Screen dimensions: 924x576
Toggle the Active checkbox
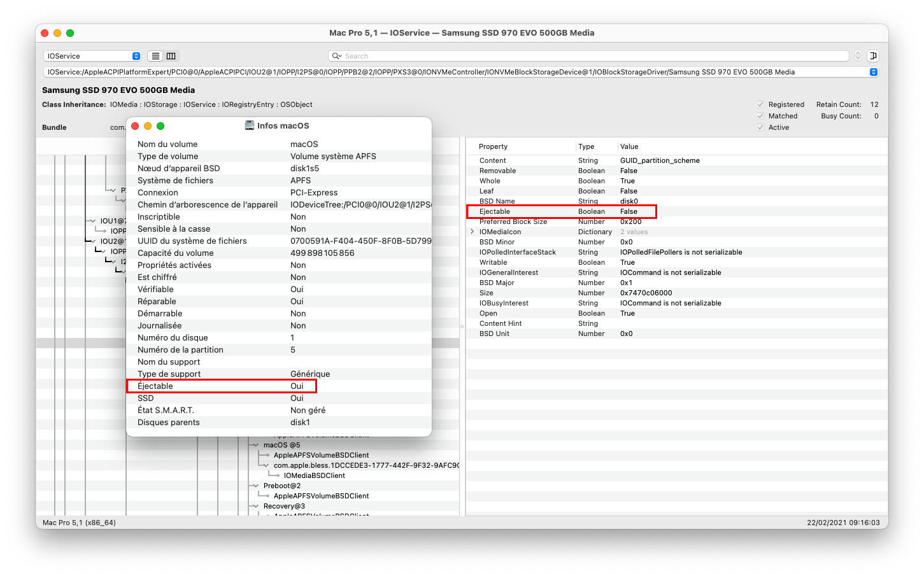click(x=760, y=127)
